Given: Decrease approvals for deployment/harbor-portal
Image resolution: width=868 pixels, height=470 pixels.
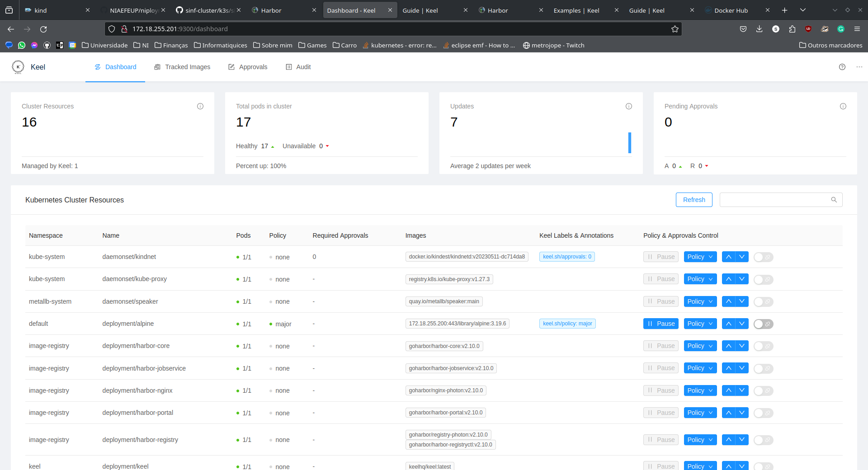Looking at the screenshot, I should (742, 413).
